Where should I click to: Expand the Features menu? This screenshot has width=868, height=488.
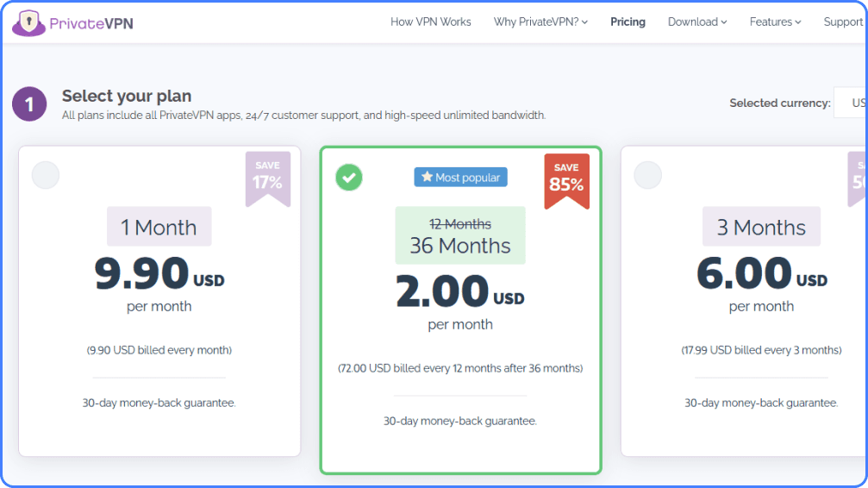click(x=775, y=22)
